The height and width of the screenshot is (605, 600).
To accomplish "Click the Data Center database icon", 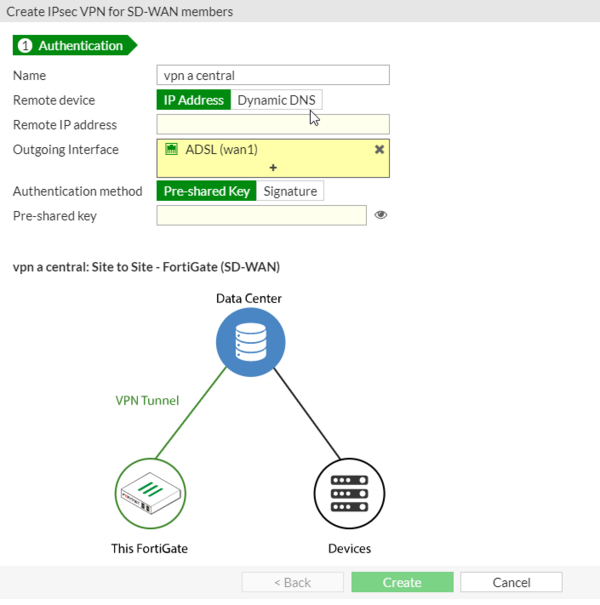I will tap(245, 345).
